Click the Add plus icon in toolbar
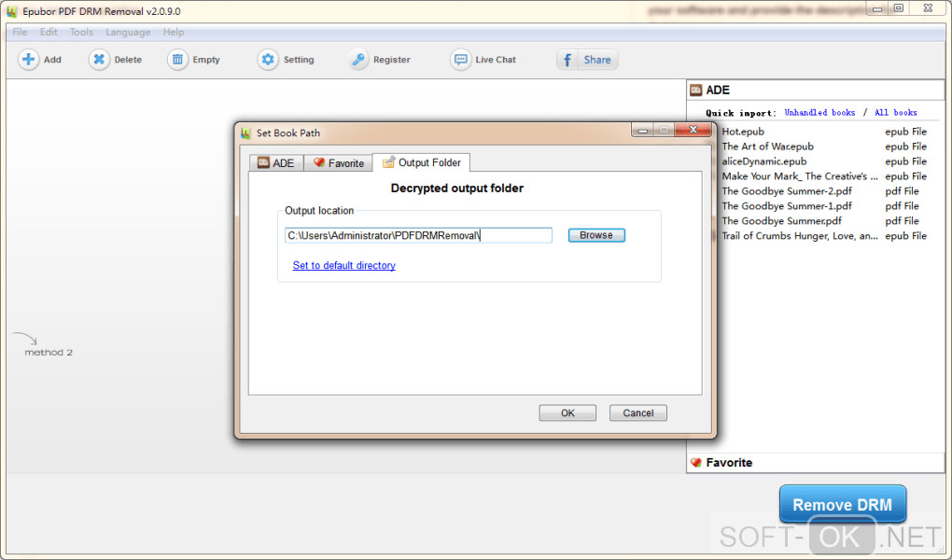 28,60
